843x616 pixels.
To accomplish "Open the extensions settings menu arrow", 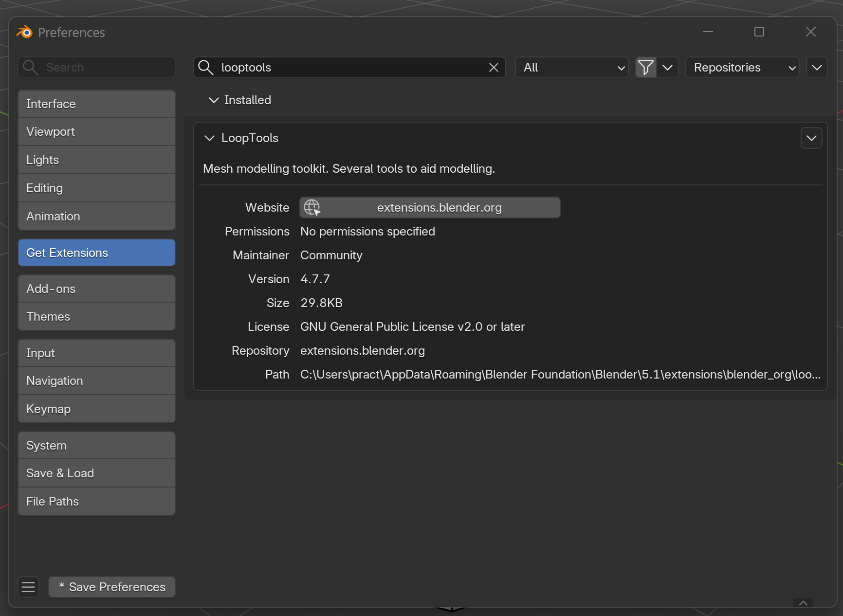I will coord(817,68).
